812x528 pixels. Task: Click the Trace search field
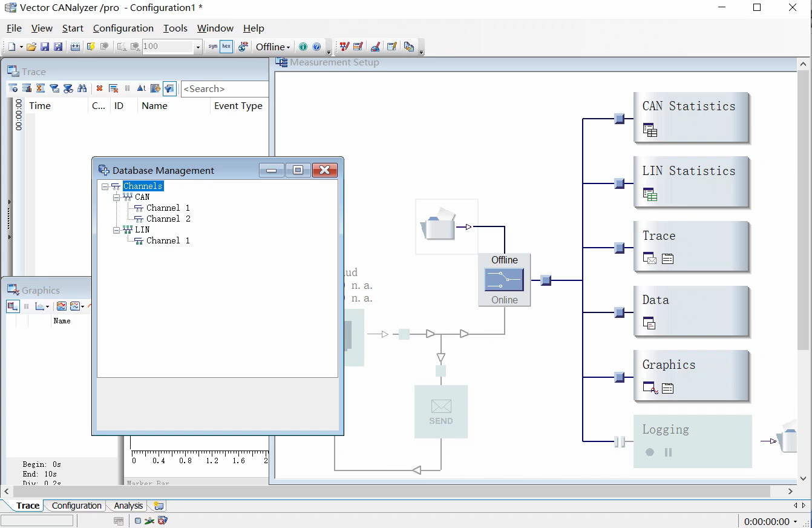point(224,88)
